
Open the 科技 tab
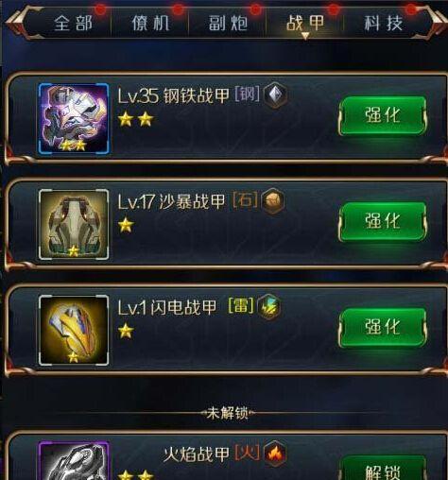click(x=384, y=24)
